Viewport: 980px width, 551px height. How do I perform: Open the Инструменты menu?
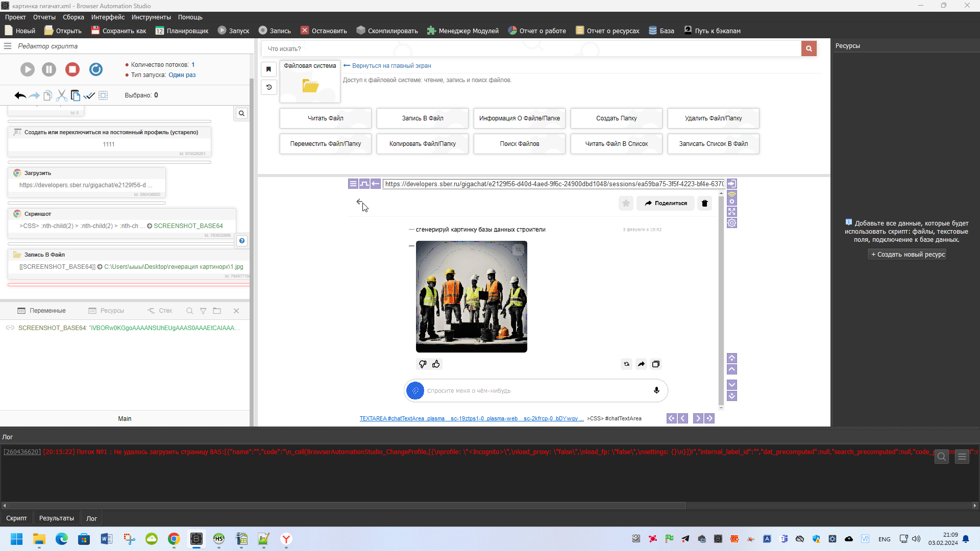[x=151, y=17]
